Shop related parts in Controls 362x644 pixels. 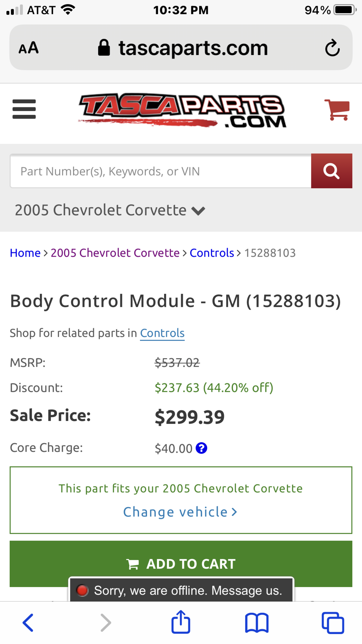click(x=162, y=333)
